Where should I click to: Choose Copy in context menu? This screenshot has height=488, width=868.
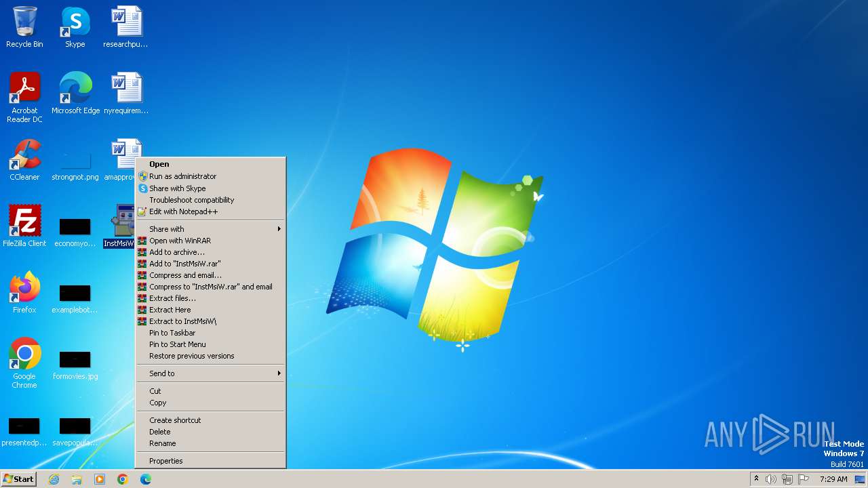click(x=211, y=403)
